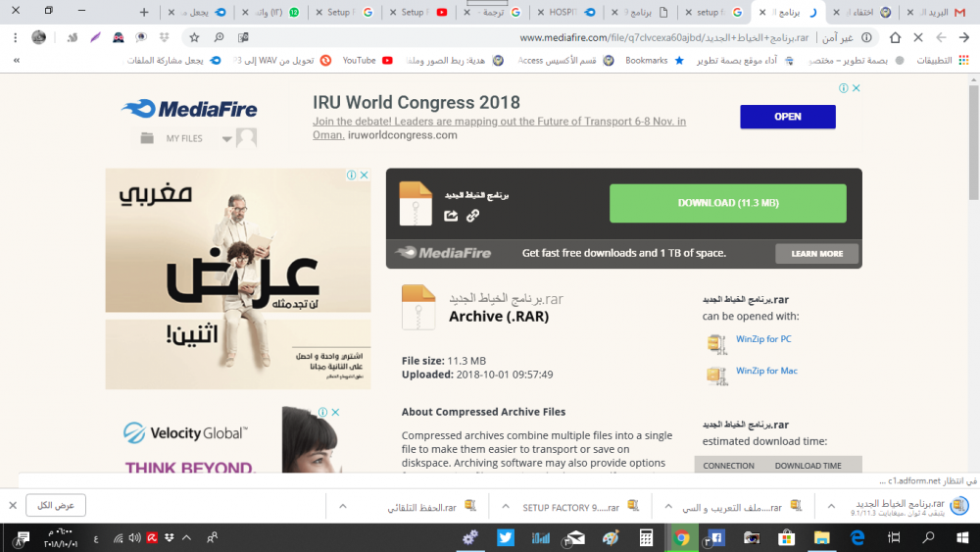980x552 pixels.
Task: Open the Windows Start menu
Action: (x=962, y=537)
